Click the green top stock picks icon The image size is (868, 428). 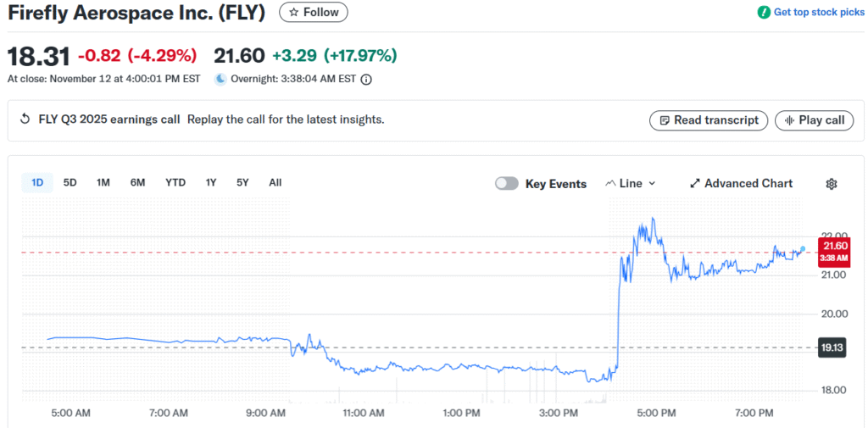763,13
